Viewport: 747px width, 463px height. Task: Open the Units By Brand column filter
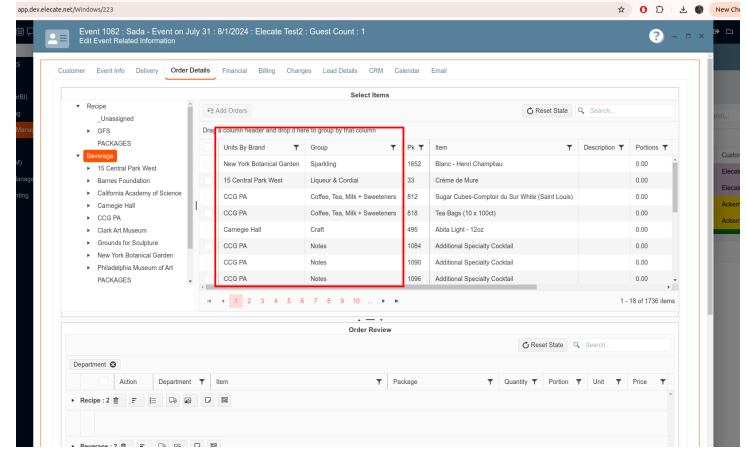coord(295,147)
